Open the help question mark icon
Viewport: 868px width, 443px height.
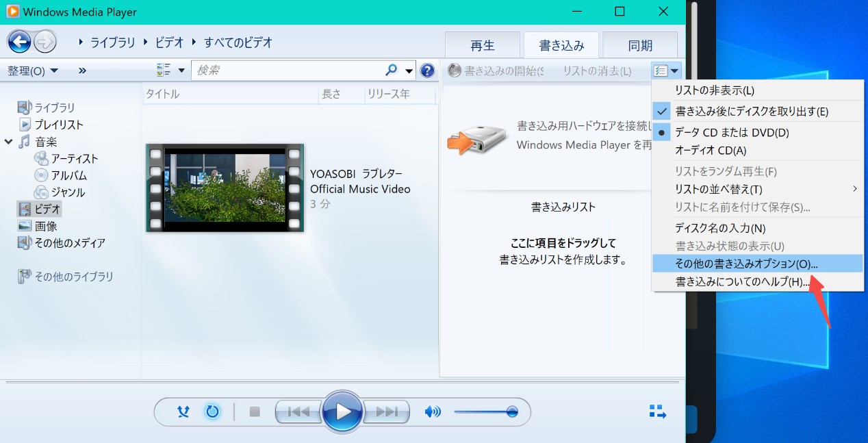pyautogui.click(x=427, y=70)
